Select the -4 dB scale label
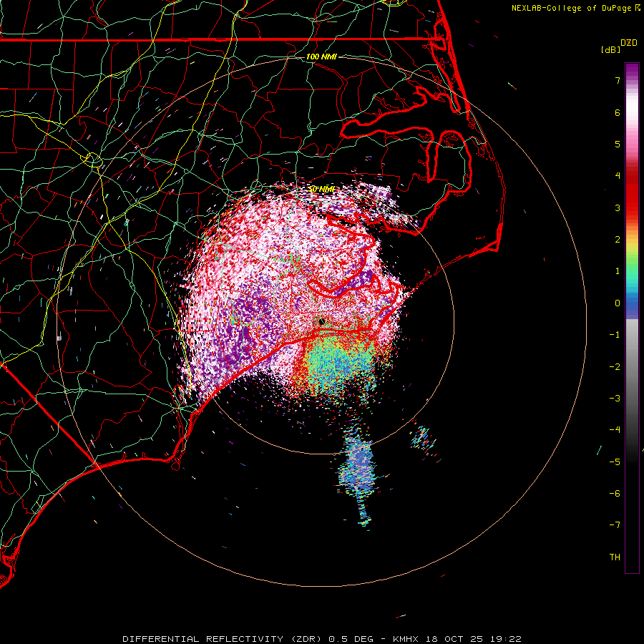The height and width of the screenshot is (644, 644). click(615, 430)
